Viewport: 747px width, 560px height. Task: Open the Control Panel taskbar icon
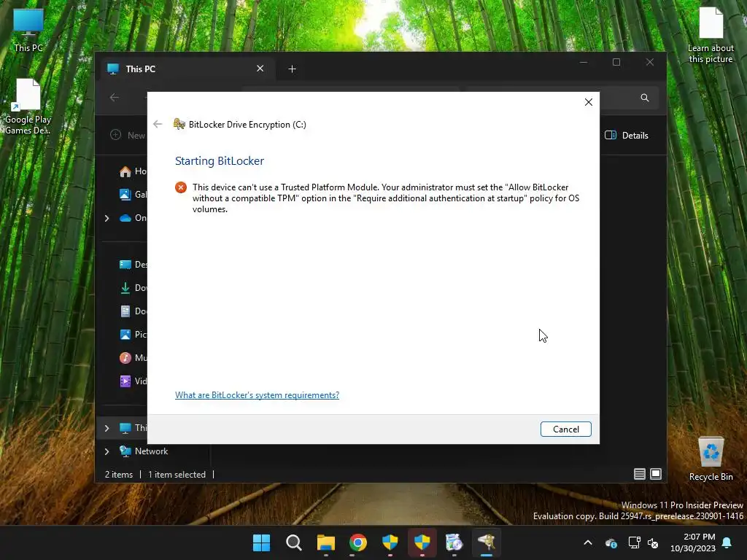click(454, 542)
